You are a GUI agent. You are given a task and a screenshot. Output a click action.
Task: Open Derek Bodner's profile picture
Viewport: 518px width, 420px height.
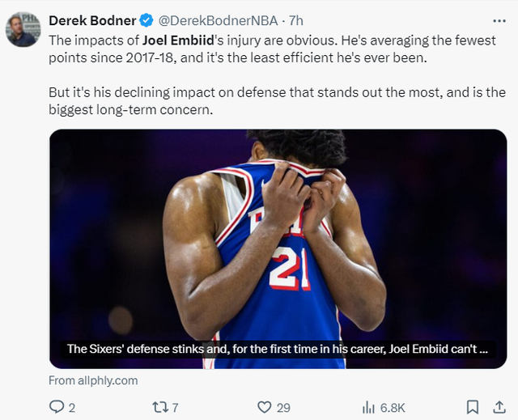click(x=22, y=30)
